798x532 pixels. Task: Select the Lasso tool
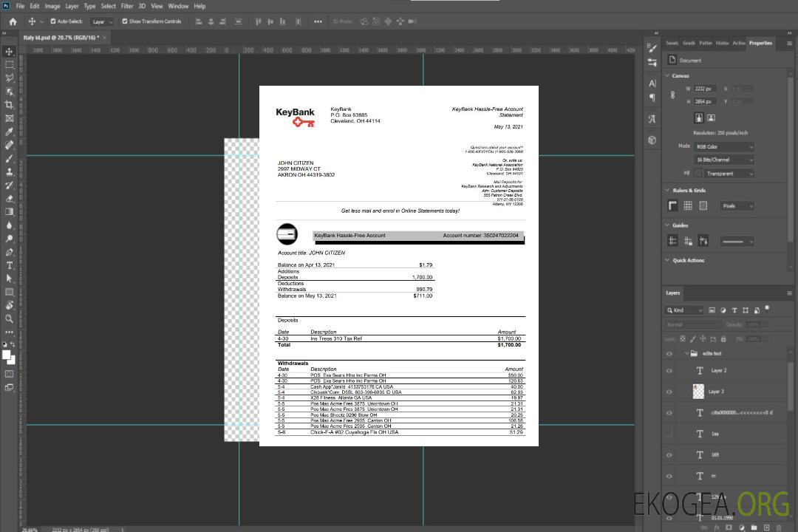click(x=9, y=78)
